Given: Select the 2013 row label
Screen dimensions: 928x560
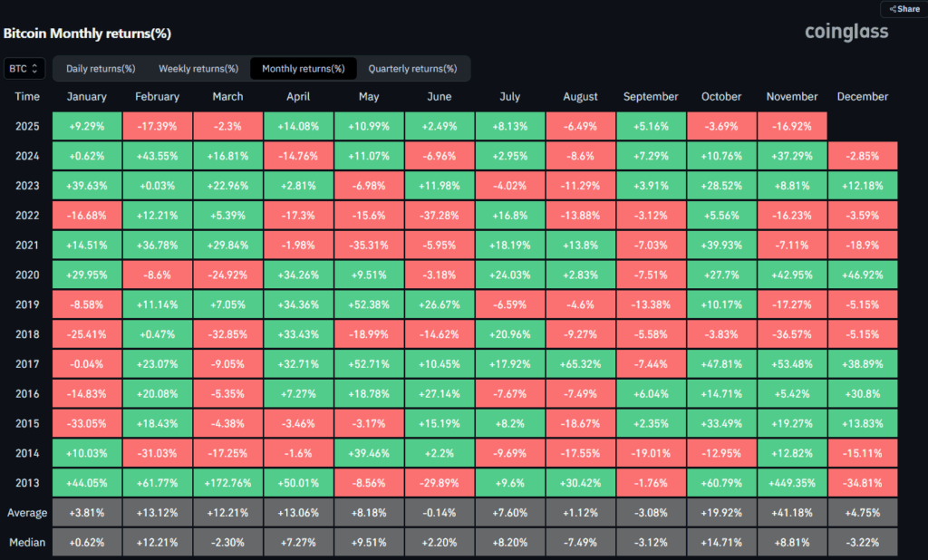Looking at the screenshot, I should 27,484.
